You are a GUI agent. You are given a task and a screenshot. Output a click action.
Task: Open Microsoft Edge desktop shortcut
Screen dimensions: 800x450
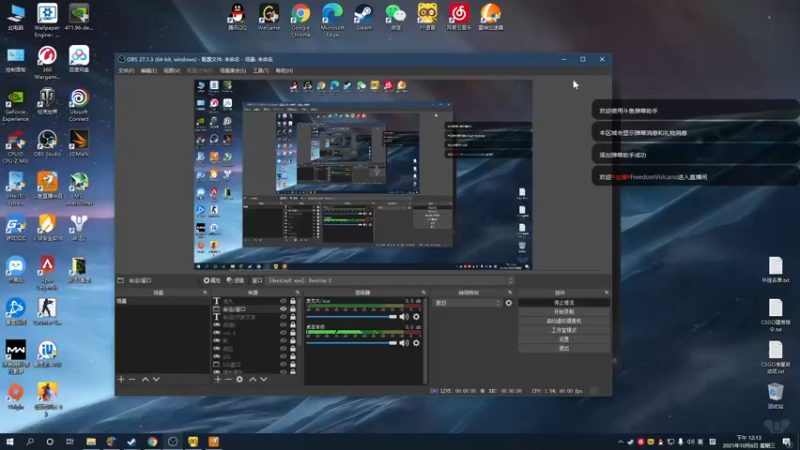point(332,20)
